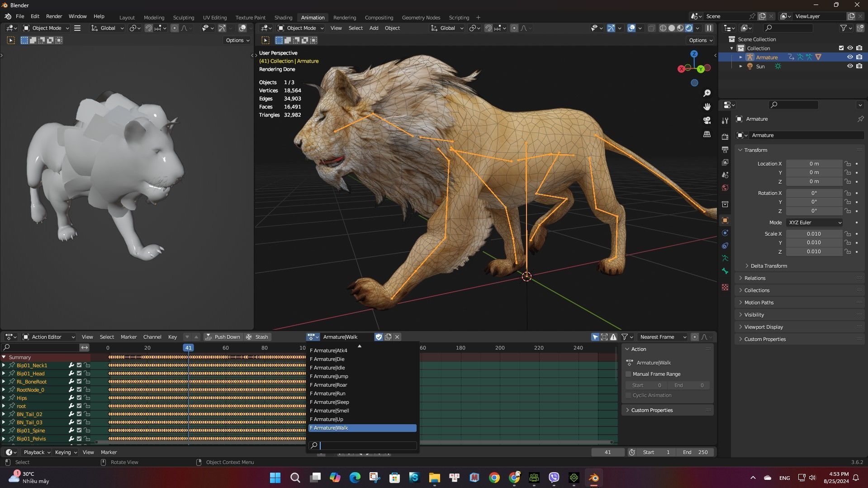Toggle gizmo display in main viewport
The width and height of the screenshot is (868, 488).
click(611, 28)
